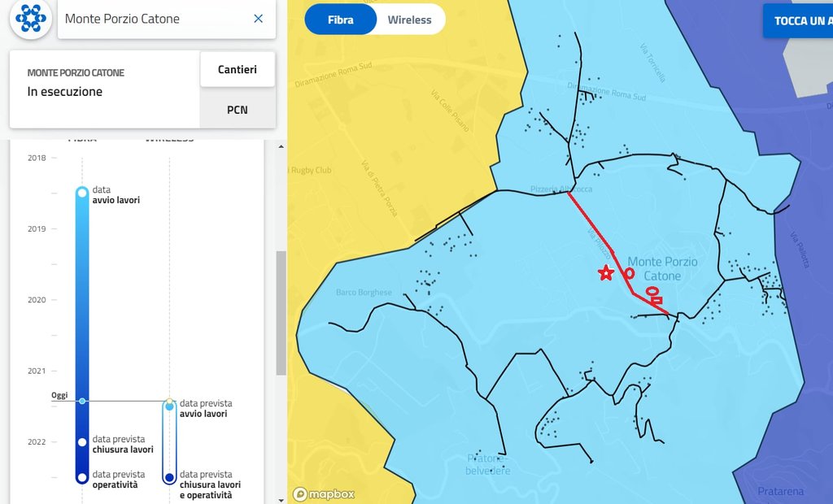This screenshot has height=504, width=833.
Task: Click the red star marker on map
Action: (605, 273)
